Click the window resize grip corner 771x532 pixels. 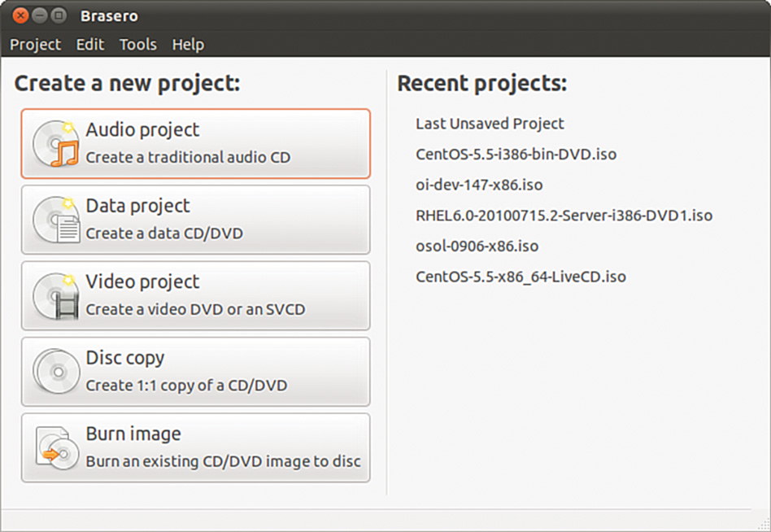(763, 524)
